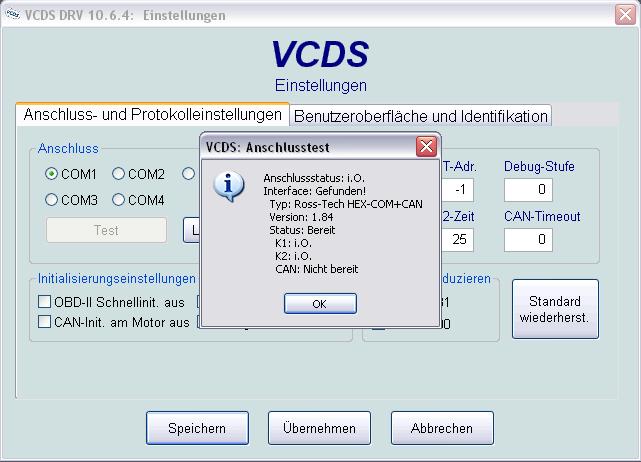Click the 'CAN: Nicht bereit' status line
The image size is (641, 462).
tap(317, 269)
